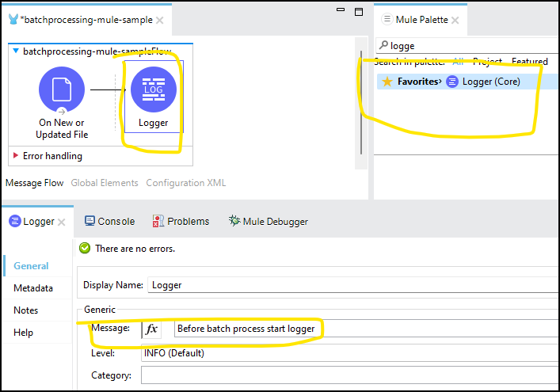Maximize the editor pane using the maximize icon
Image resolution: width=560 pixels, height=392 pixels.
[358, 13]
